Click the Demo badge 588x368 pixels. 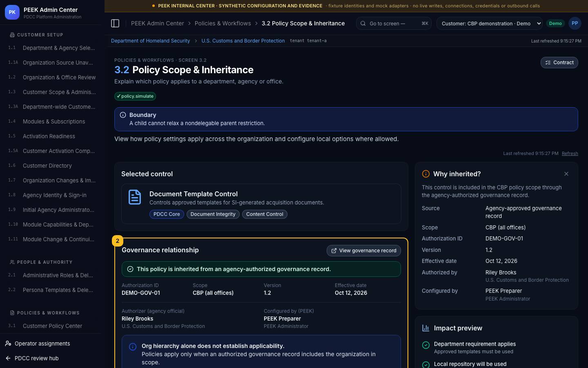pyautogui.click(x=555, y=23)
